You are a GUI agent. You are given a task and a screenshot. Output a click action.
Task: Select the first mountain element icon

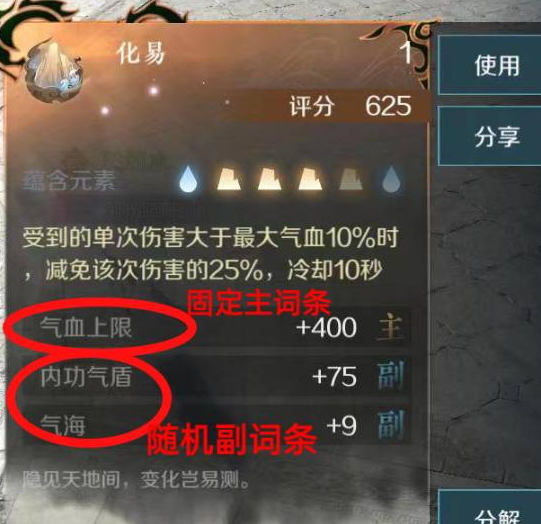tap(229, 179)
